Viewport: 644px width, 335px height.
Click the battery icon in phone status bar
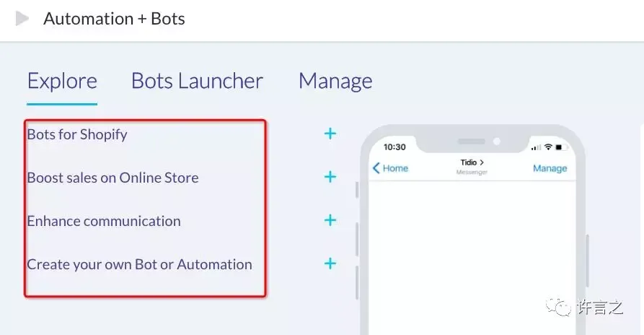(x=561, y=147)
